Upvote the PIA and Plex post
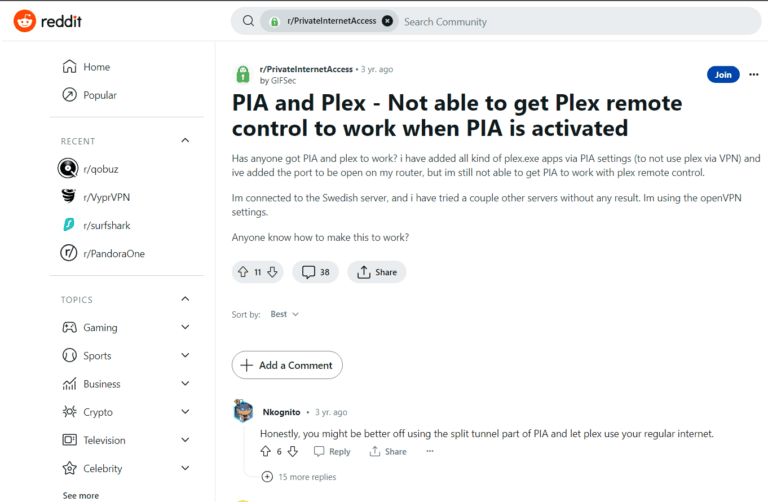 (x=243, y=272)
